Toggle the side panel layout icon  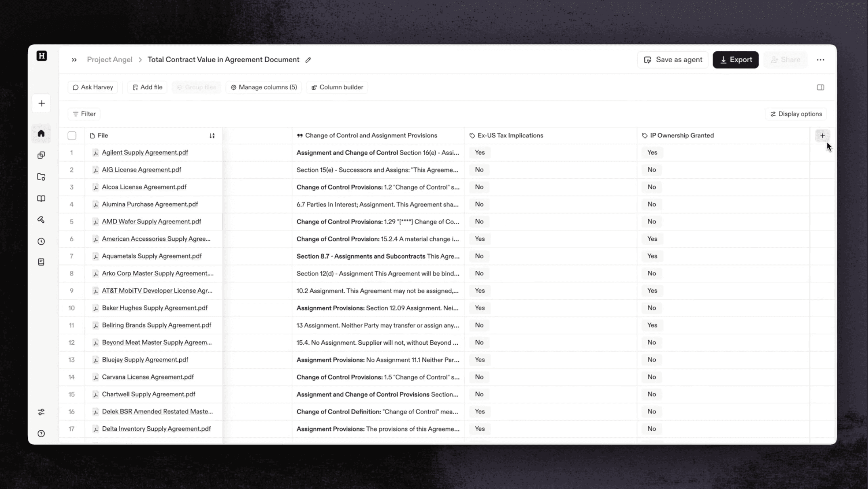coord(820,87)
